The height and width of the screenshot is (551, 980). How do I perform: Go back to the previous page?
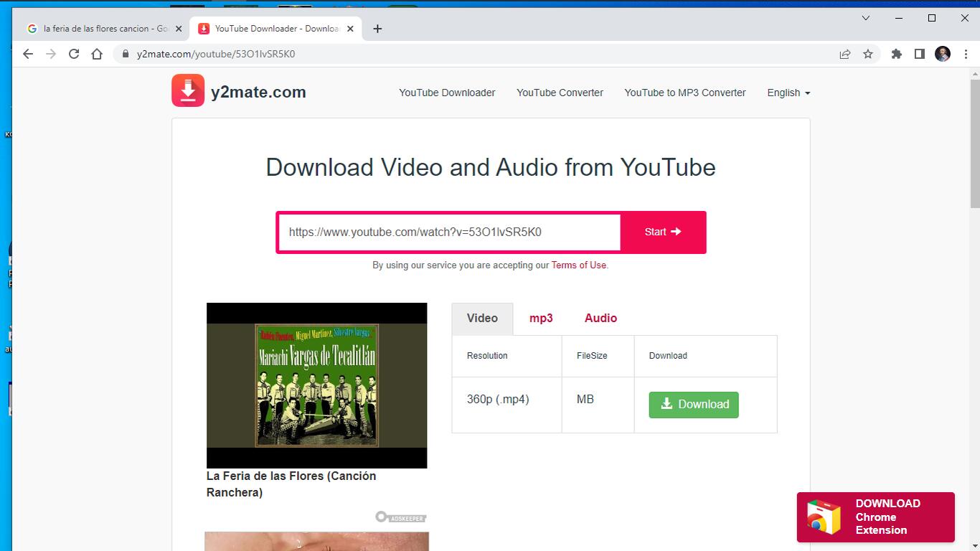[x=28, y=54]
